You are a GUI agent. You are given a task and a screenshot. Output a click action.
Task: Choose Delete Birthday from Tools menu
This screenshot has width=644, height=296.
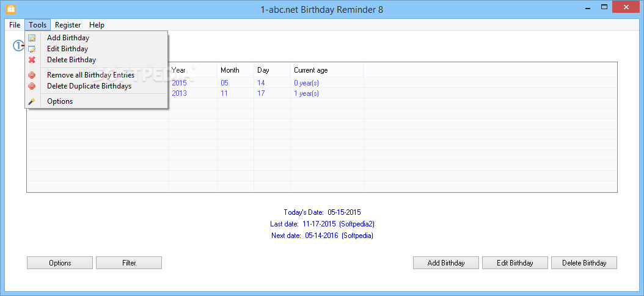pyautogui.click(x=96, y=60)
